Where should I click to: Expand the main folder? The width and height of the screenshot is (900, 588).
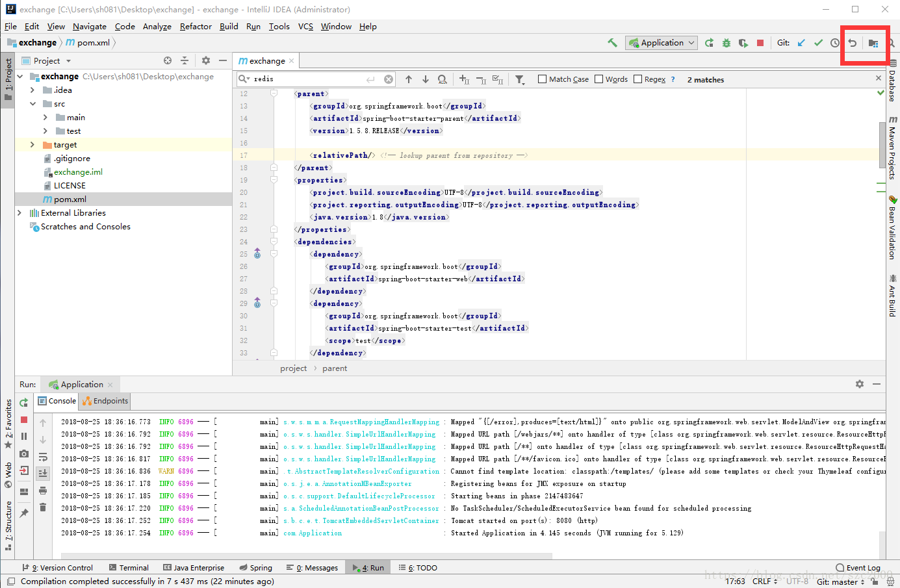[45, 118]
